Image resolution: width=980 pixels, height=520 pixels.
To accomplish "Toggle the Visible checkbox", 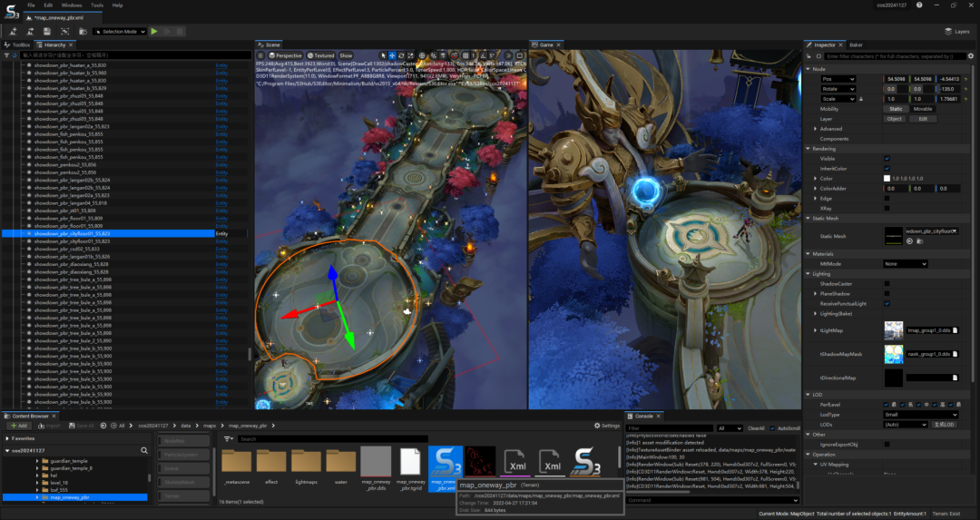I will (x=887, y=159).
